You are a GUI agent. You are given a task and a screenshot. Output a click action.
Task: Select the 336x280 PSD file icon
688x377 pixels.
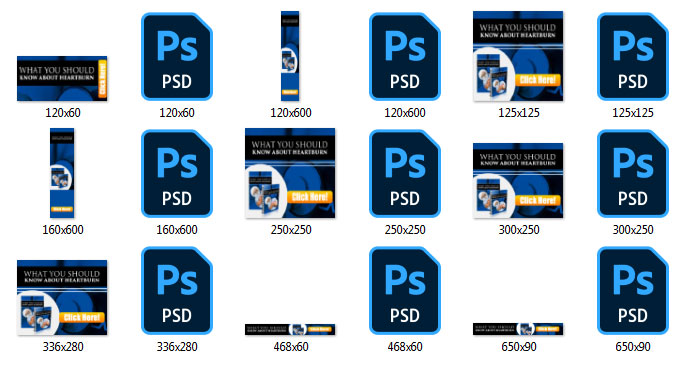pyautogui.click(x=177, y=291)
